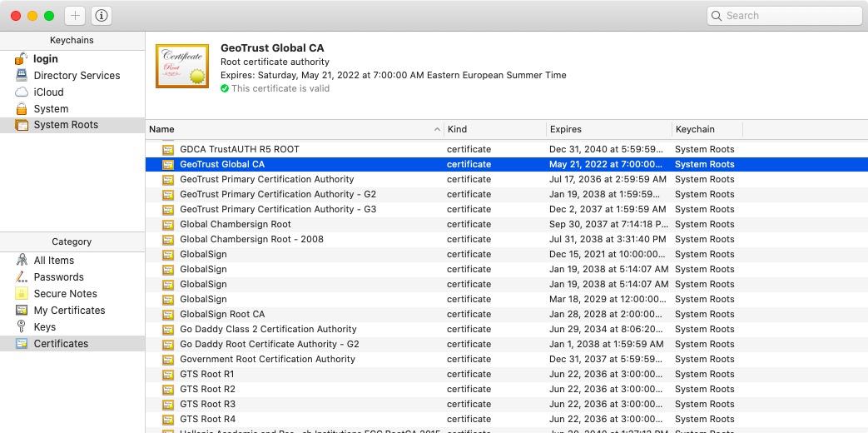
Task: Select the GTS Root R2 row
Action: 507,389
